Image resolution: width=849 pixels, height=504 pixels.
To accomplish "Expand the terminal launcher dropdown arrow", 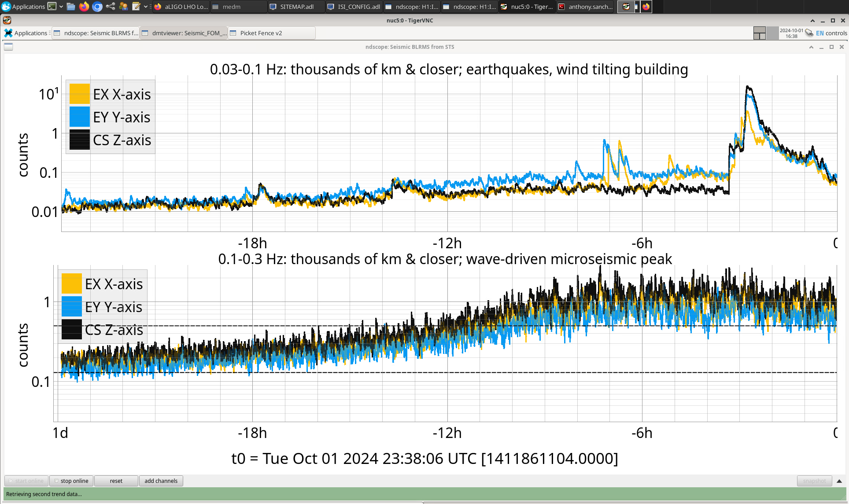I will pyautogui.click(x=61, y=7).
